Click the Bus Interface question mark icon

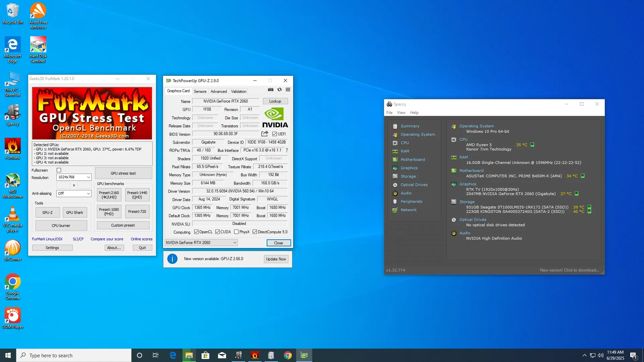(x=287, y=150)
